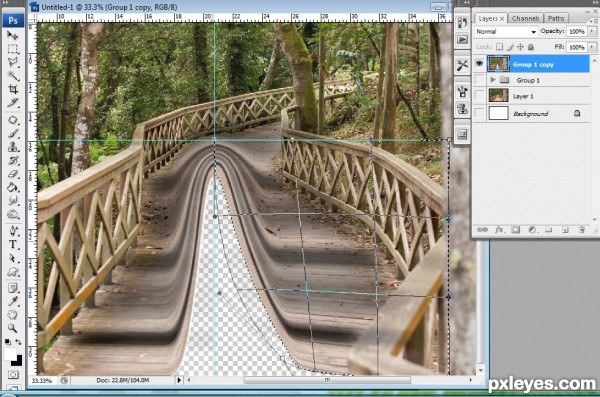Toggle lock all

(531, 47)
